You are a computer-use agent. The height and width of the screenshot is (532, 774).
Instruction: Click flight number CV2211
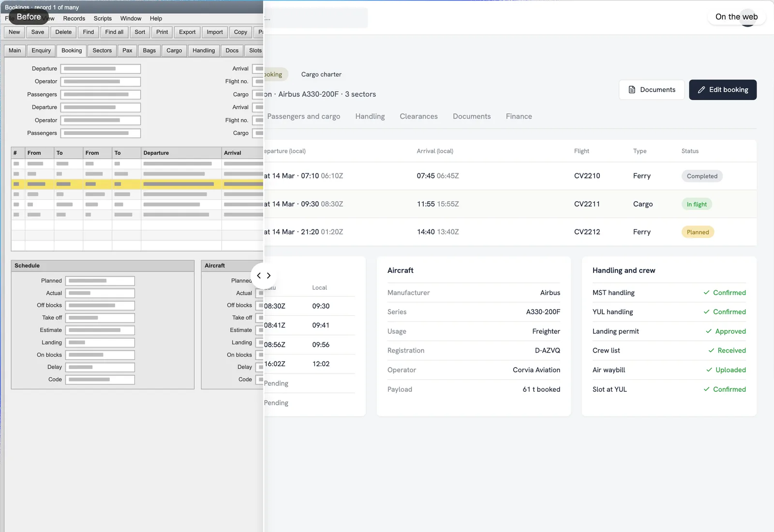pyautogui.click(x=587, y=204)
